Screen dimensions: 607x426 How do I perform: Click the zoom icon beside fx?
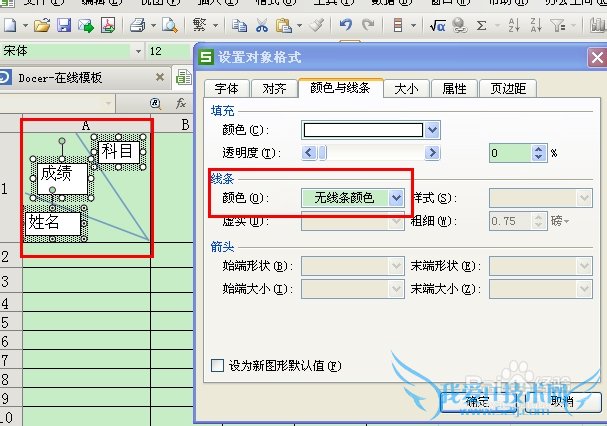(x=155, y=103)
